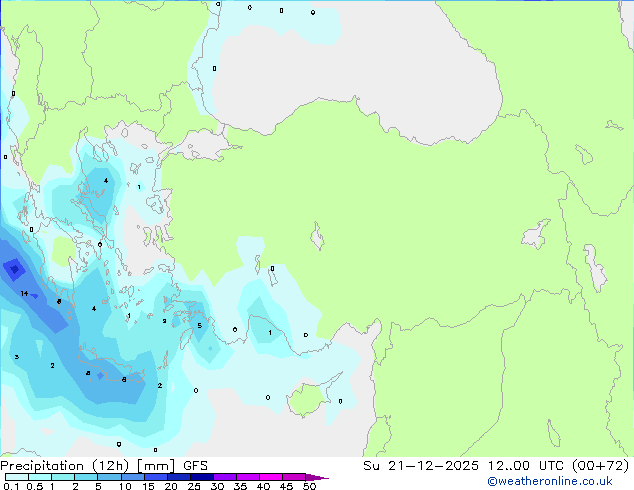634x490 pixels.
Task: Click the '45' legend scale label
Action: [286, 486]
